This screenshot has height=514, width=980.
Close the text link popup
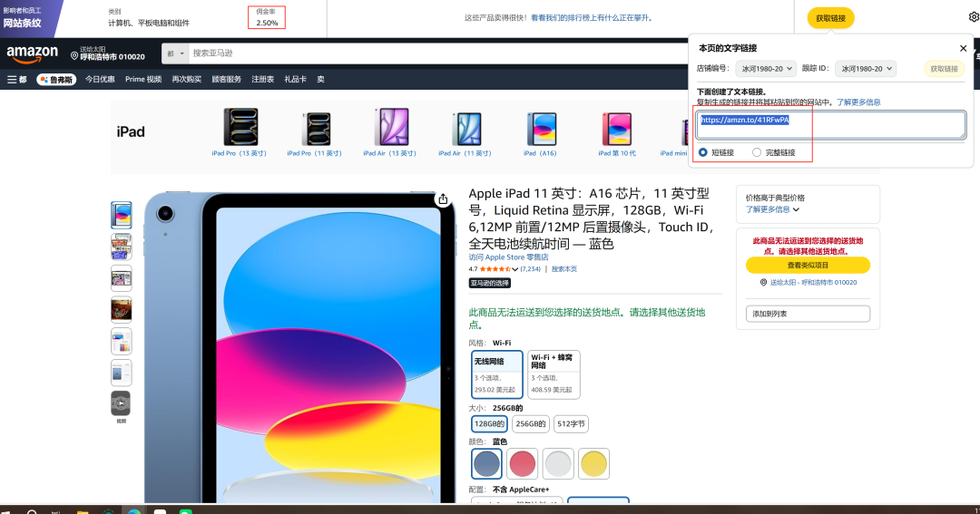pos(963,48)
